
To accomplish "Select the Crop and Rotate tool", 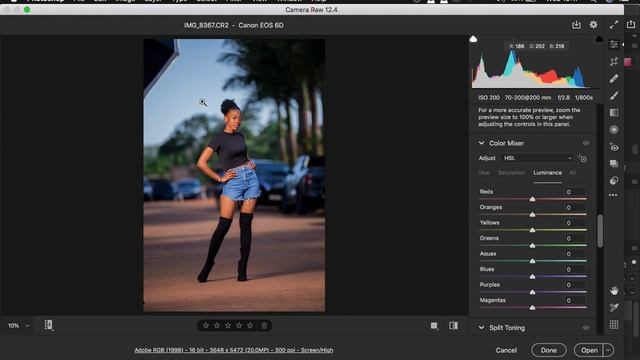I will tap(614, 62).
